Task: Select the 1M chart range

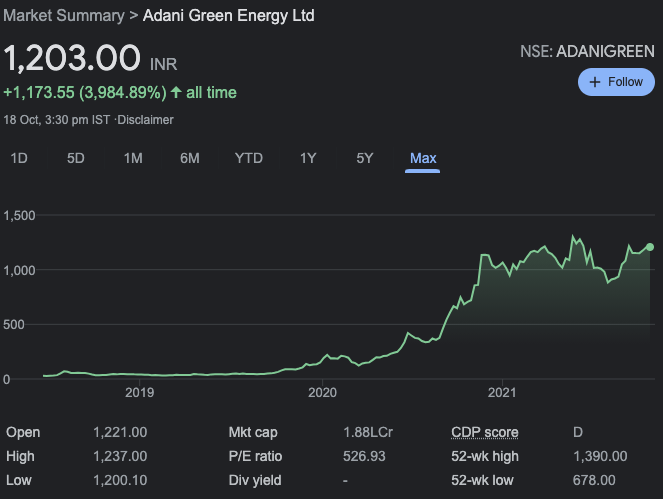Action: (x=133, y=158)
